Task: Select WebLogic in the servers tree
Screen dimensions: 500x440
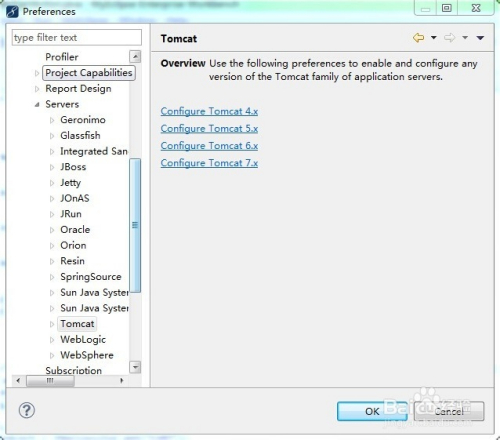Action: [x=83, y=339]
